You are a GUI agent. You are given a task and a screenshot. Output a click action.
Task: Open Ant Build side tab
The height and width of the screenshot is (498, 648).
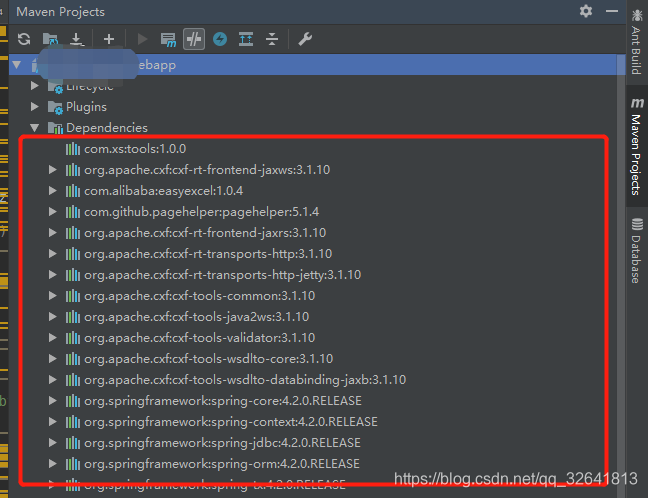click(636, 42)
